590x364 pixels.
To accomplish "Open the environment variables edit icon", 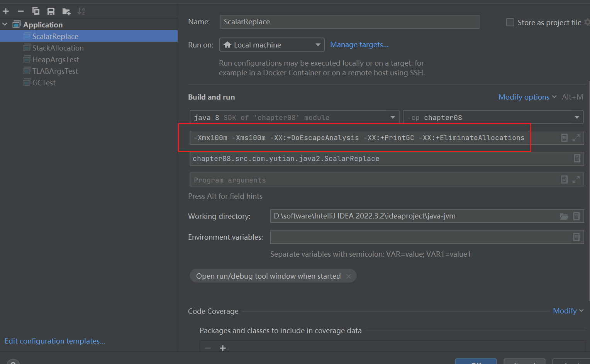I will (576, 237).
